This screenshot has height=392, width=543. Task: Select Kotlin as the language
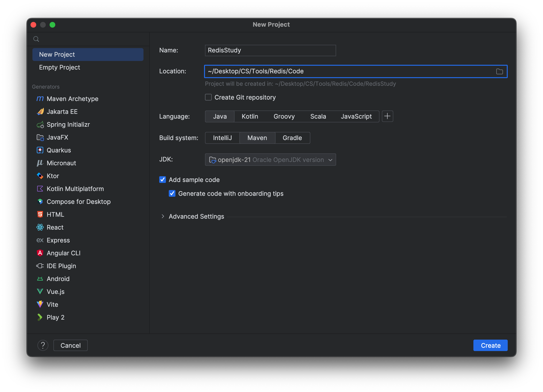pos(250,116)
